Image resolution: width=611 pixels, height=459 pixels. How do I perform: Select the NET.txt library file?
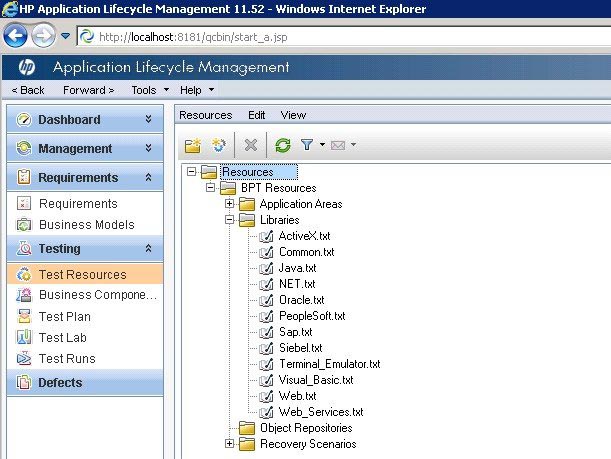point(297,284)
